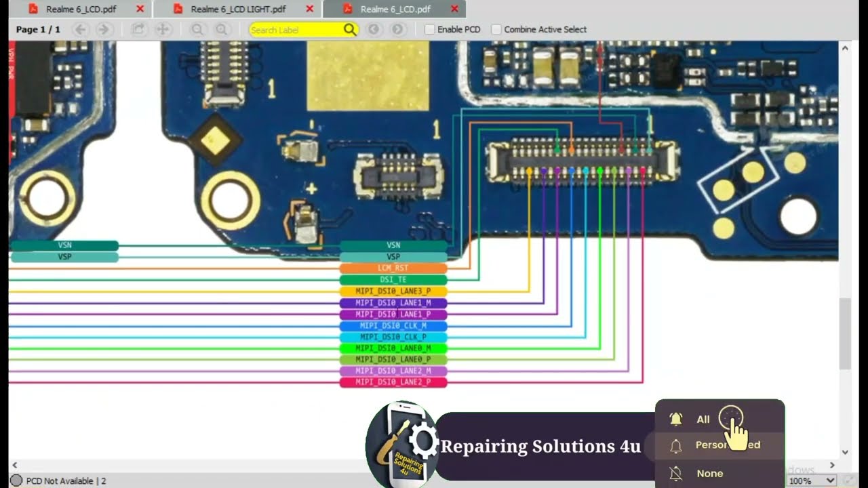The height and width of the screenshot is (488, 868).
Task: Close the active highlighted Realme 6_LCD.pdf tab
Action: [x=454, y=9]
